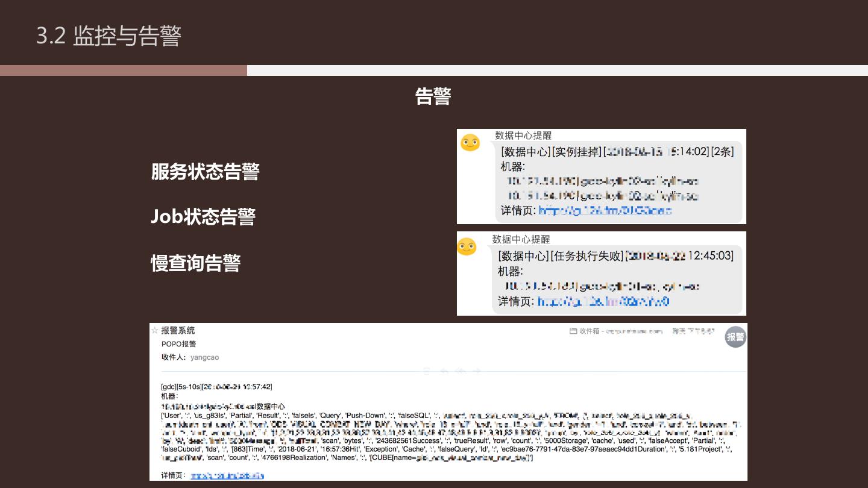
Task: Click the slide title 3.2 监控与告警
Action: coord(108,36)
